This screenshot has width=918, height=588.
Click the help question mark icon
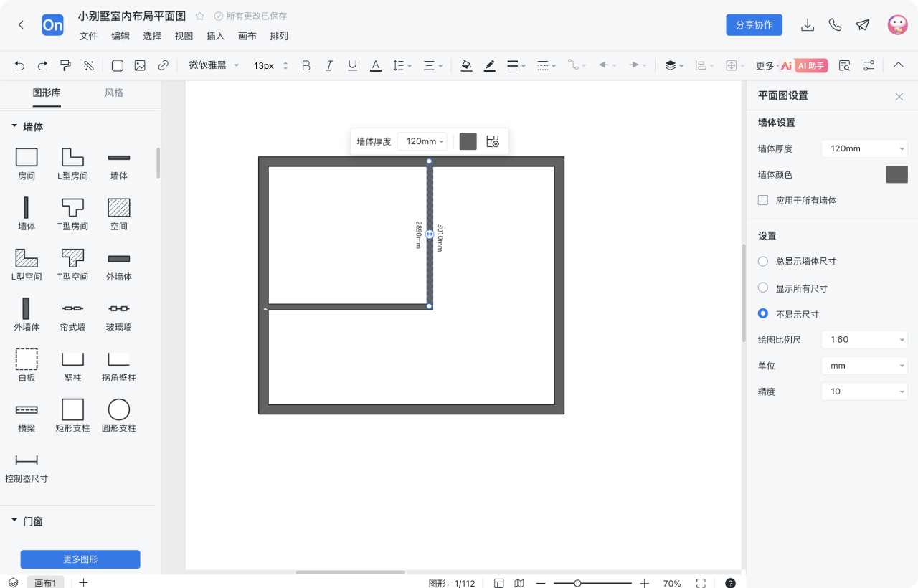click(x=730, y=583)
